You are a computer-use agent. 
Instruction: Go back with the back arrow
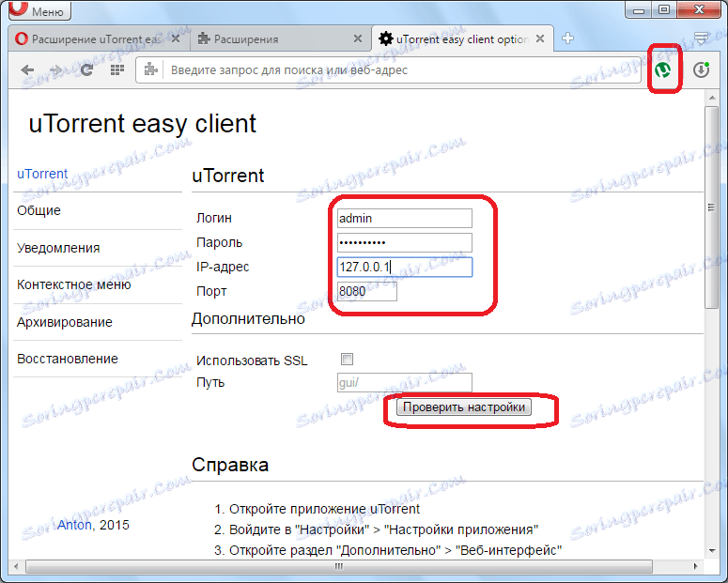(x=27, y=70)
